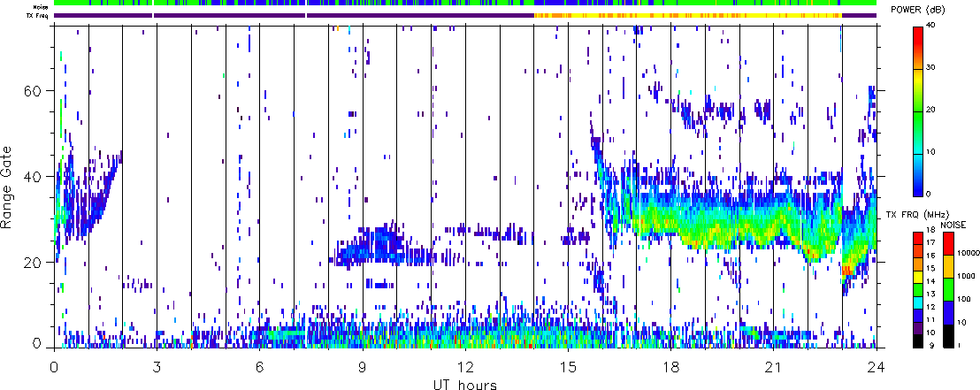Screen dimensions: 980x390
Task: Click the "100" label on the NOISE scale
Action: 964,300
